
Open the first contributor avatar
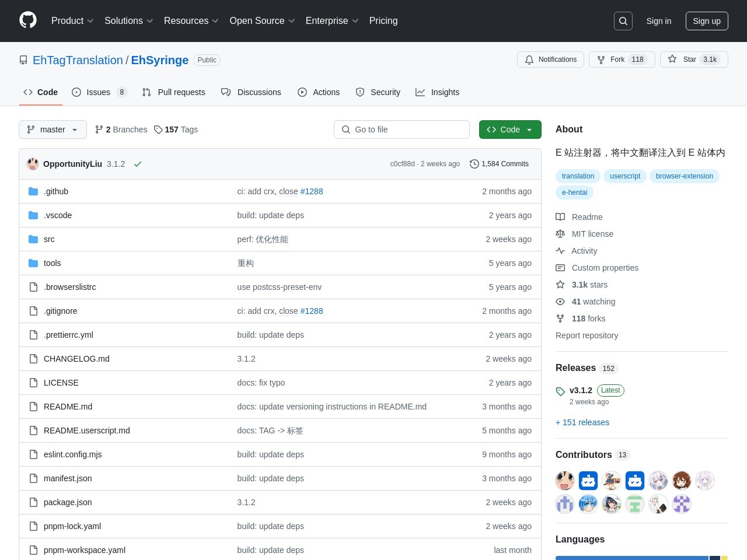point(565,481)
